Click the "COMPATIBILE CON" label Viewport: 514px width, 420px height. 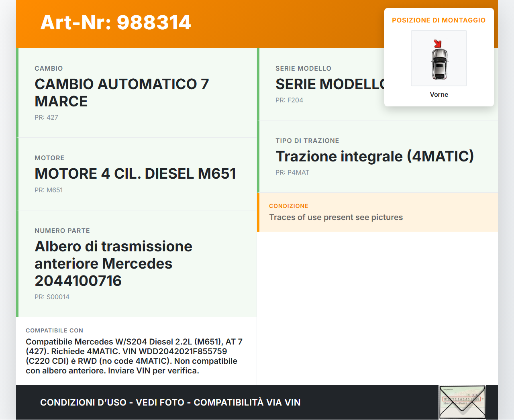pos(54,330)
